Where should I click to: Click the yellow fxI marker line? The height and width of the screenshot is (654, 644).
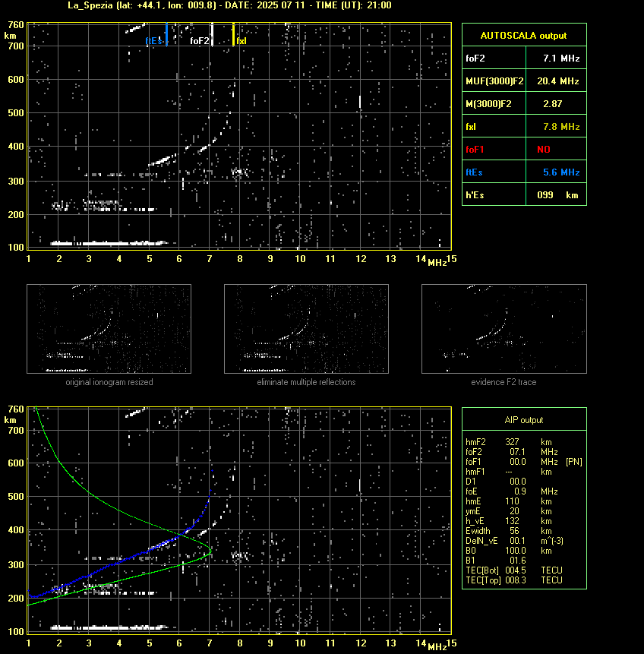click(x=233, y=34)
